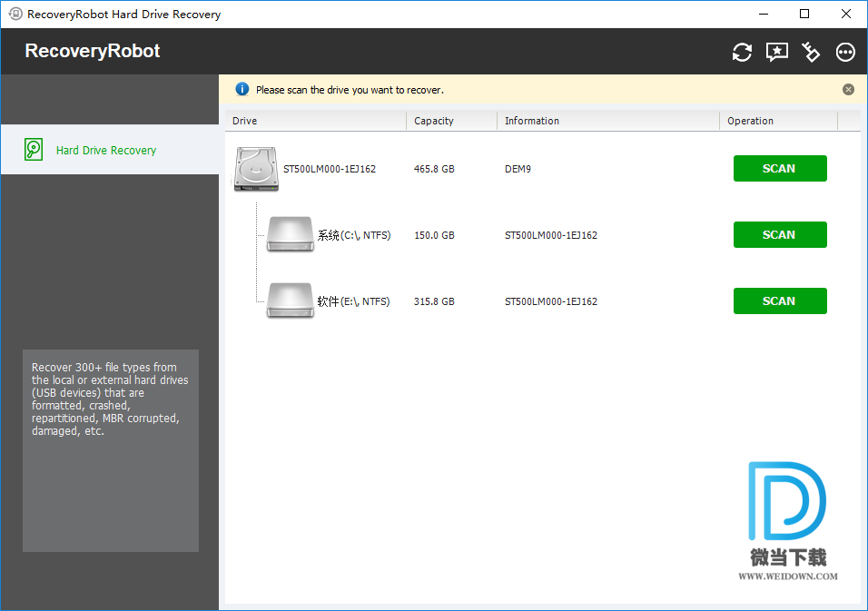Click the 'Please scan the drive' message
Screen dimensions: 868x611
(x=350, y=90)
